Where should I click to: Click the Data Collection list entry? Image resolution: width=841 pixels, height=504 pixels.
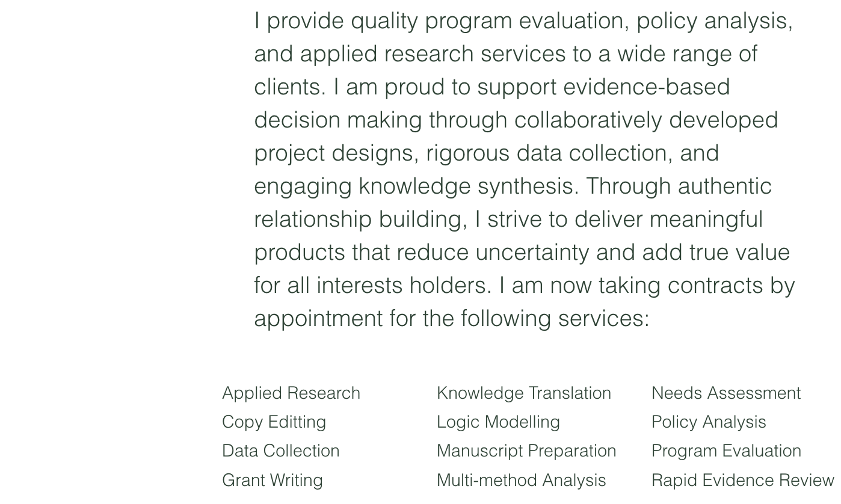coord(281,451)
